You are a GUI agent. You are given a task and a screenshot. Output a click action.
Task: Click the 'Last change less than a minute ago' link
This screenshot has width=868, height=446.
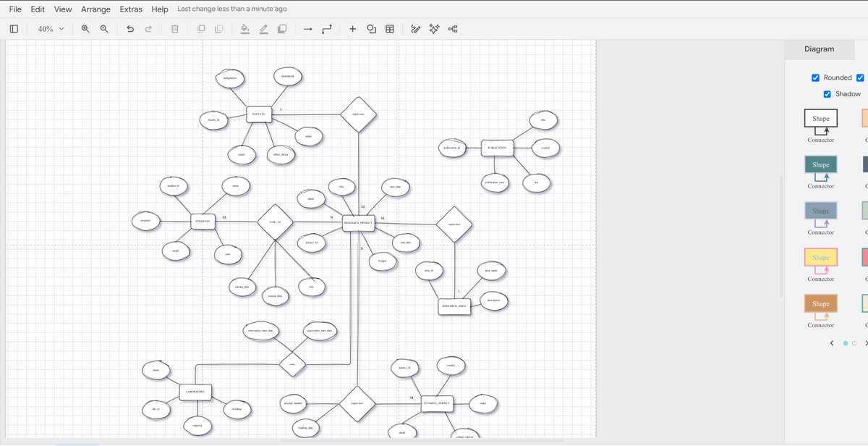click(x=232, y=9)
